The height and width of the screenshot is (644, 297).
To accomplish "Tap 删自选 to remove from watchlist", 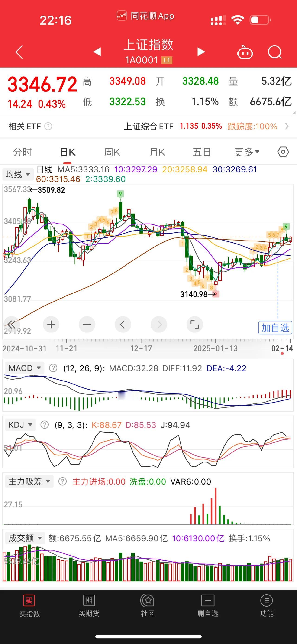I will tap(208, 606).
